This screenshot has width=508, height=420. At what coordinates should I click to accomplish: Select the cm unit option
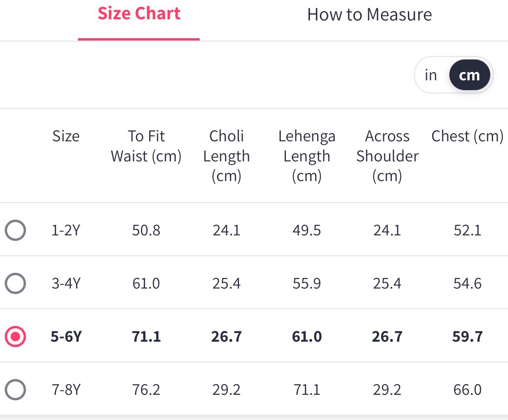click(x=469, y=75)
